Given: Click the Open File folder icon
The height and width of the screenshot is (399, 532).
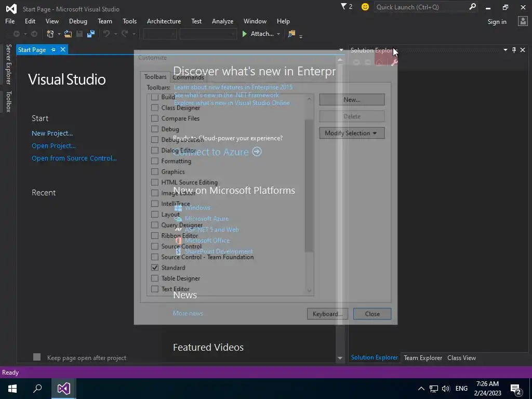Looking at the screenshot, I should pyautogui.click(x=68, y=34).
